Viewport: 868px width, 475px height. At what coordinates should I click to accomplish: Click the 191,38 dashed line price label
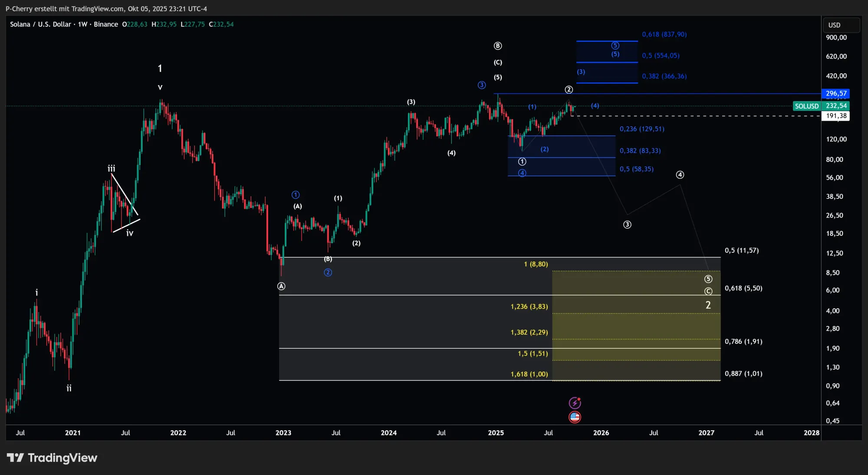836,116
